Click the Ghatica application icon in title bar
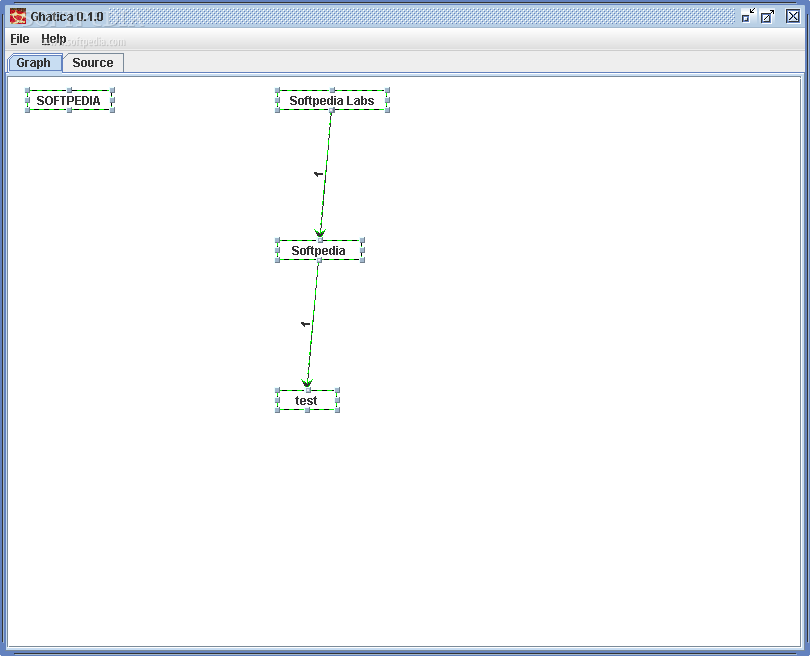Screen dimensions: 810x656 pos(18,16)
